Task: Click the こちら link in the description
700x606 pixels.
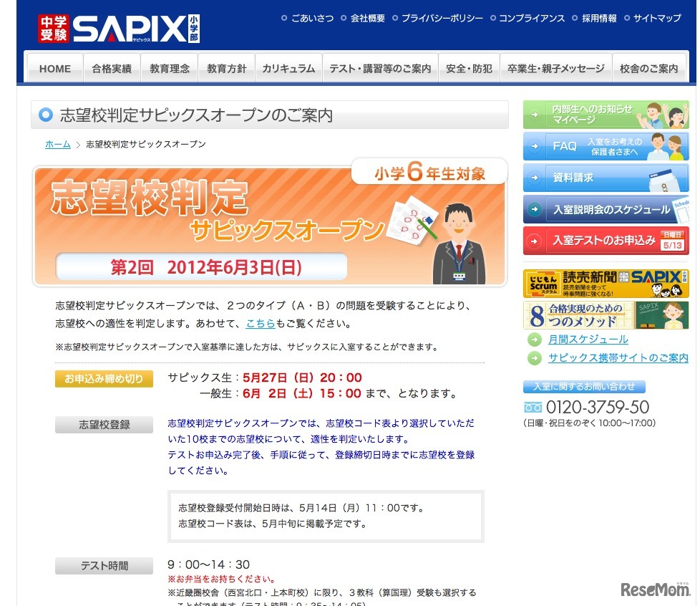Action: click(x=261, y=324)
